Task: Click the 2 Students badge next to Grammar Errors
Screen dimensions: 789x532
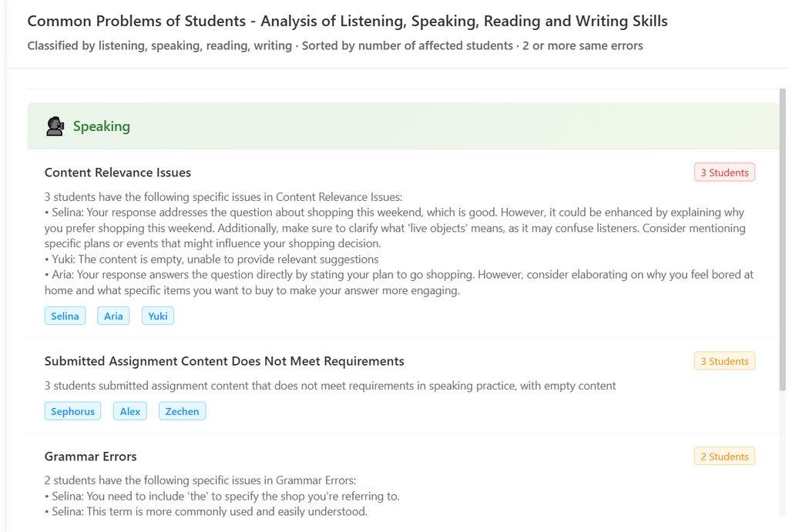Action: click(x=724, y=456)
